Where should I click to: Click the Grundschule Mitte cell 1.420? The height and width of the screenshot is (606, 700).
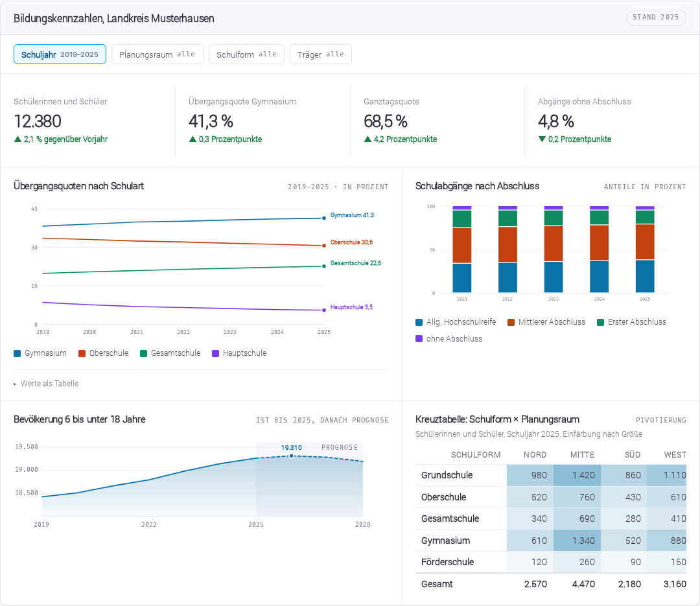[x=577, y=475]
